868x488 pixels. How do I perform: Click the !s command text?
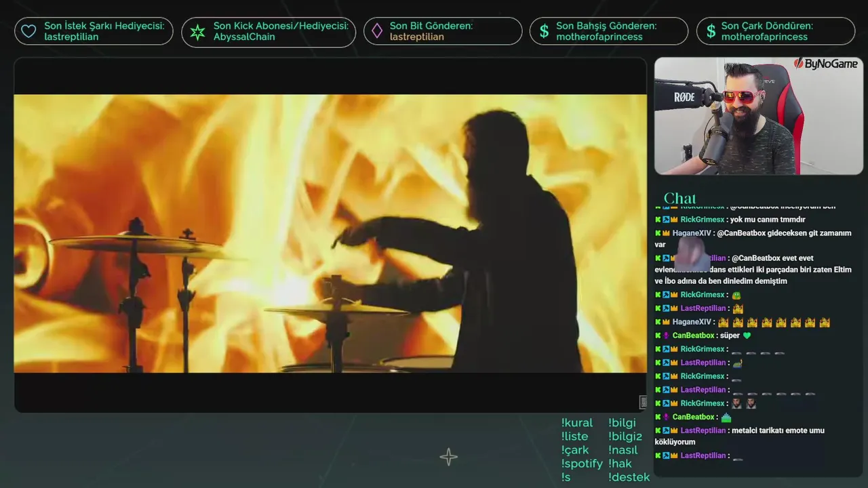tap(566, 477)
